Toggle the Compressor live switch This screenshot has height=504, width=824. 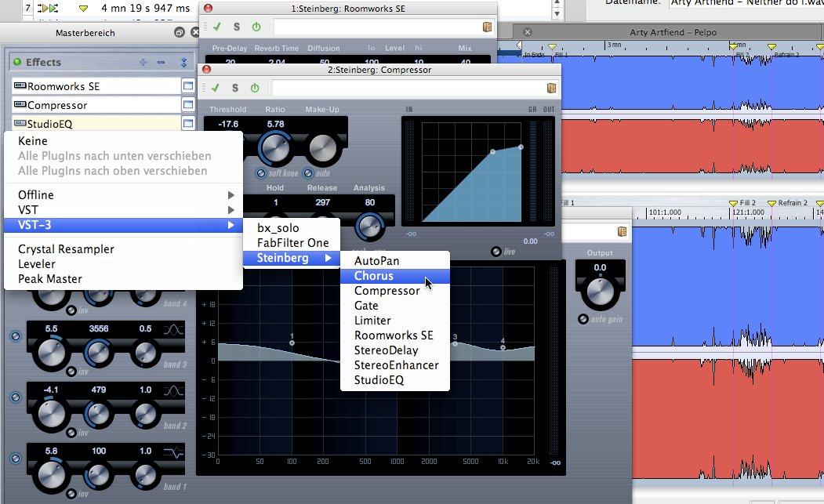[495, 252]
